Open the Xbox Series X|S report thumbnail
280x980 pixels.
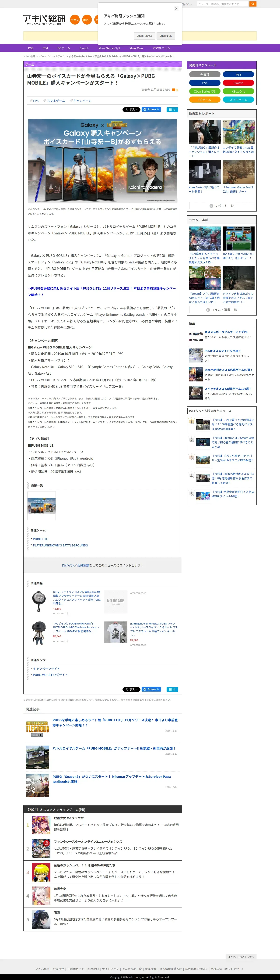(x=205, y=172)
